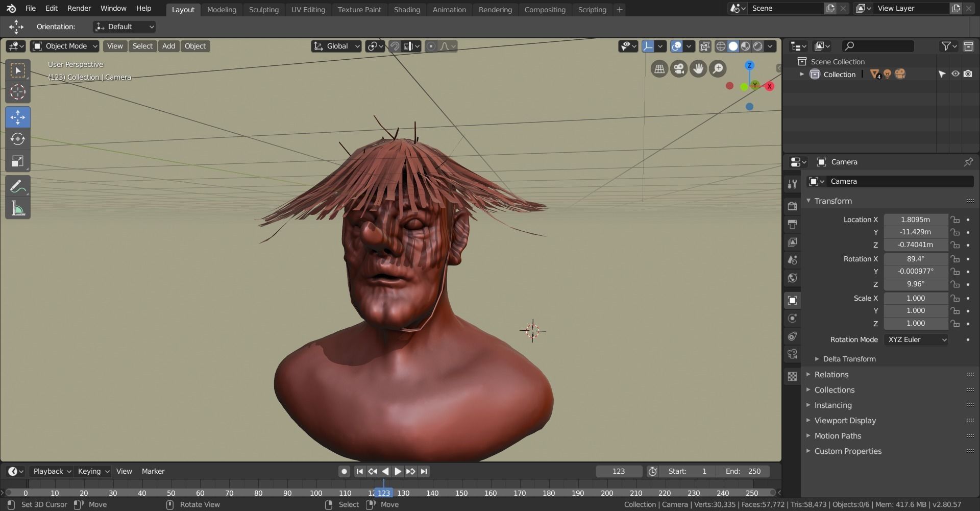Open the File menu

point(31,8)
